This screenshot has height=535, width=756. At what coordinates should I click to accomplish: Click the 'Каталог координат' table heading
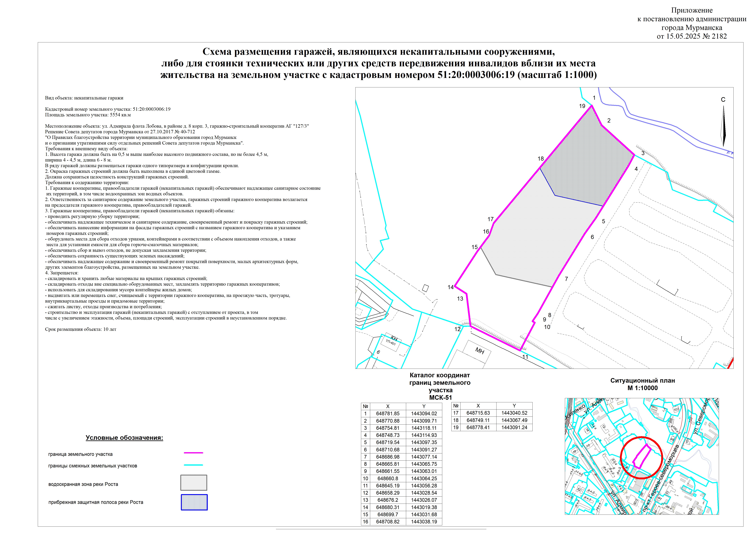click(x=440, y=375)
